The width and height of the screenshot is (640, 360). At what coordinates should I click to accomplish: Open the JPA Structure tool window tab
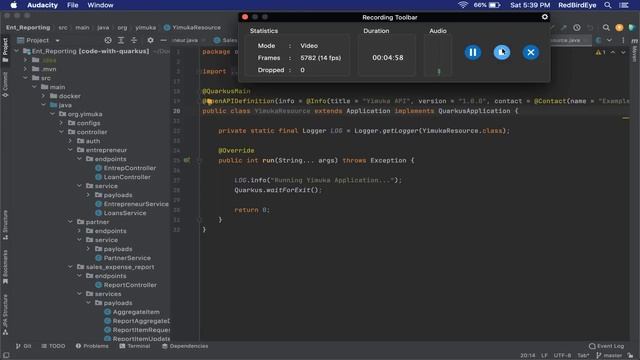click(x=5, y=315)
